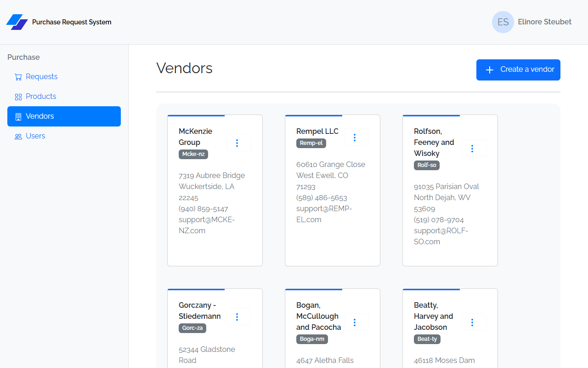The width and height of the screenshot is (588, 368).
Task: Click the Vendors page heading
Action: (184, 68)
